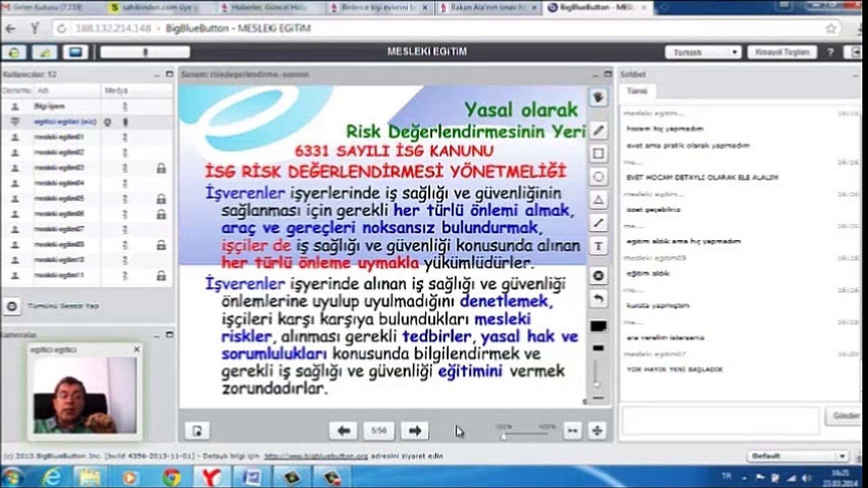Click the fit to width button

(573, 430)
